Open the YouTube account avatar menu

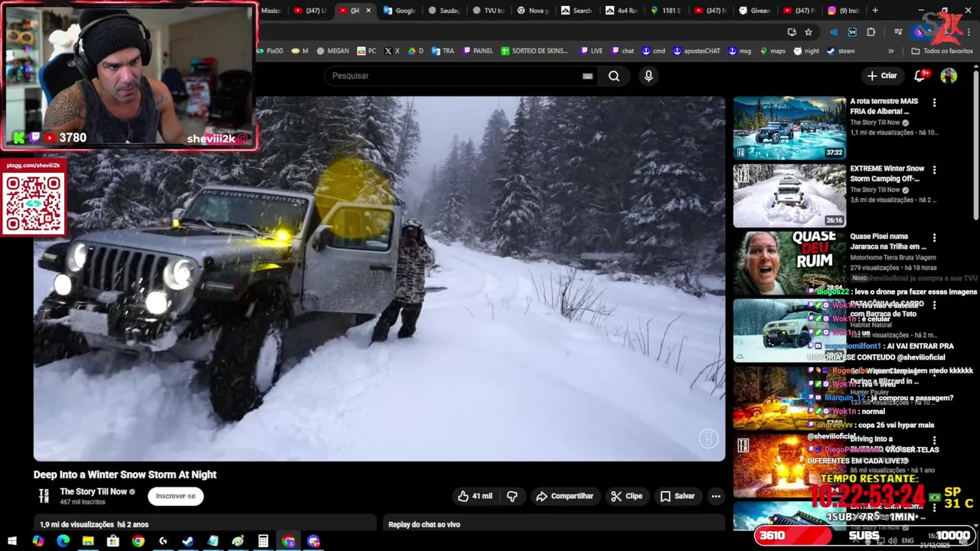(x=949, y=76)
